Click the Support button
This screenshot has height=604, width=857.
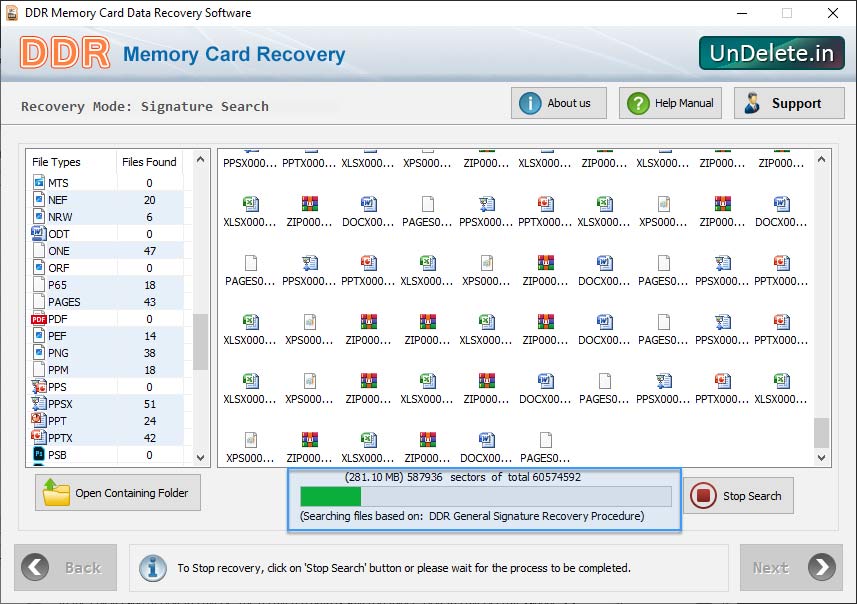tap(789, 103)
